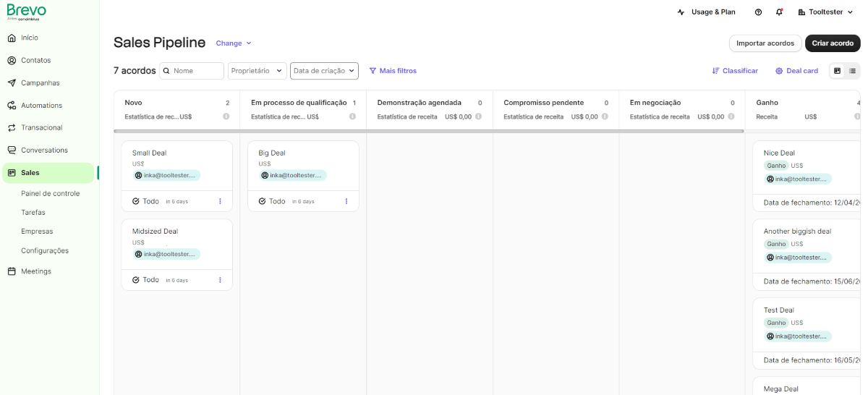Click Ganho tag on Nice Deal

(776, 166)
